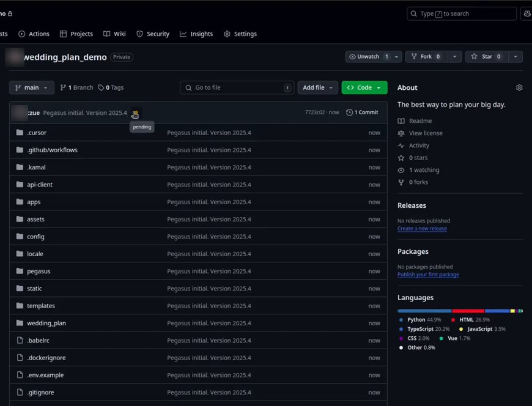Open the pegasus folder

click(x=39, y=271)
